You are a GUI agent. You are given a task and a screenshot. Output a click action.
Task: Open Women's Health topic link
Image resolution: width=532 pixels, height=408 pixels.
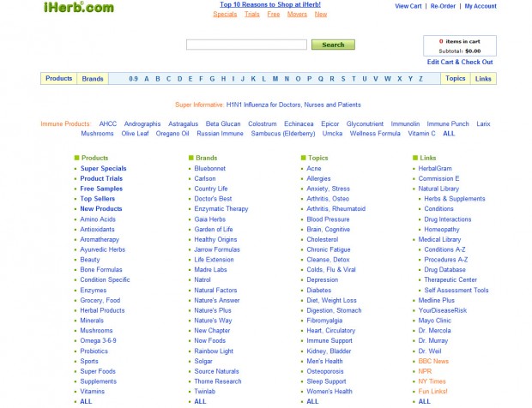pyautogui.click(x=329, y=392)
